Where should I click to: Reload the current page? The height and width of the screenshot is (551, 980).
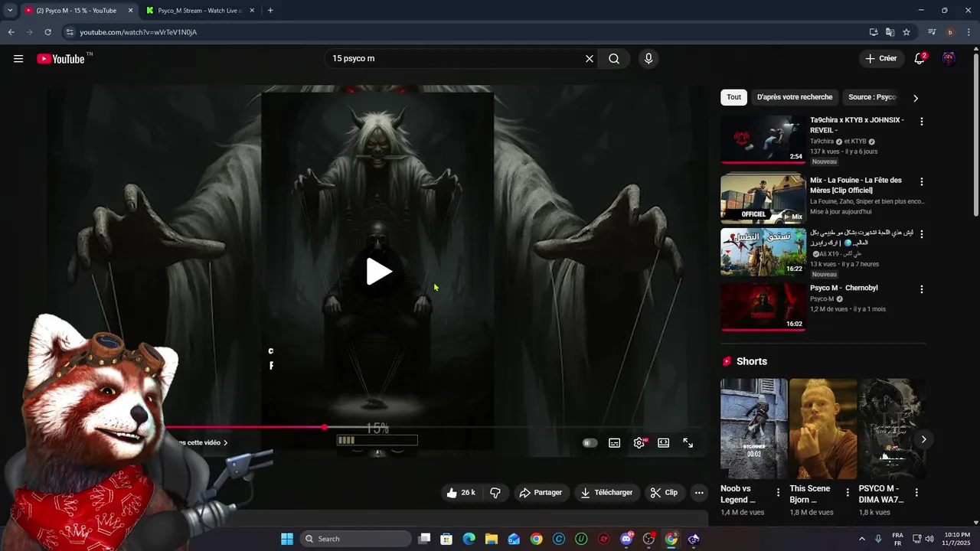[47, 32]
